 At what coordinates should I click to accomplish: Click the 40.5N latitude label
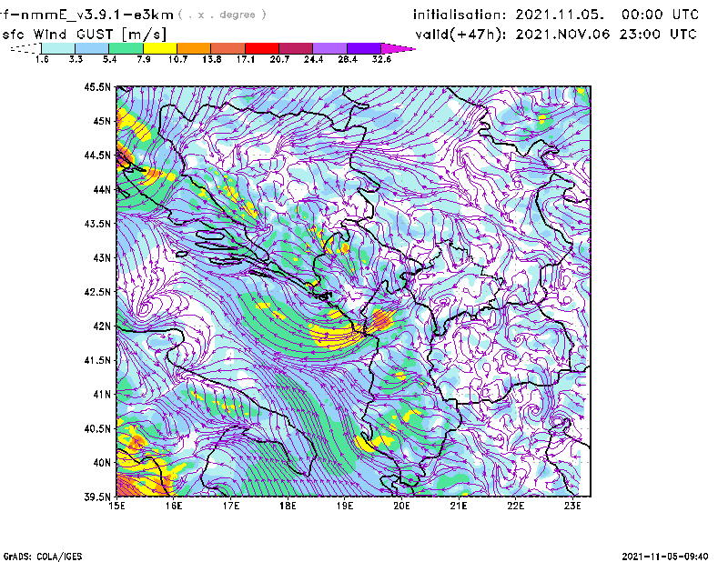click(x=97, y=429)
